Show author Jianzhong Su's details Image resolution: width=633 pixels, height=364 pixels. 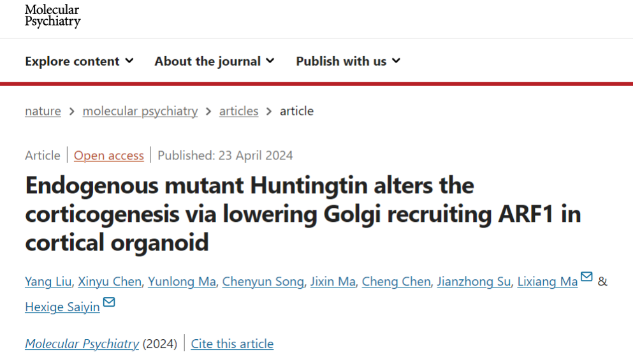click(474, 282)
